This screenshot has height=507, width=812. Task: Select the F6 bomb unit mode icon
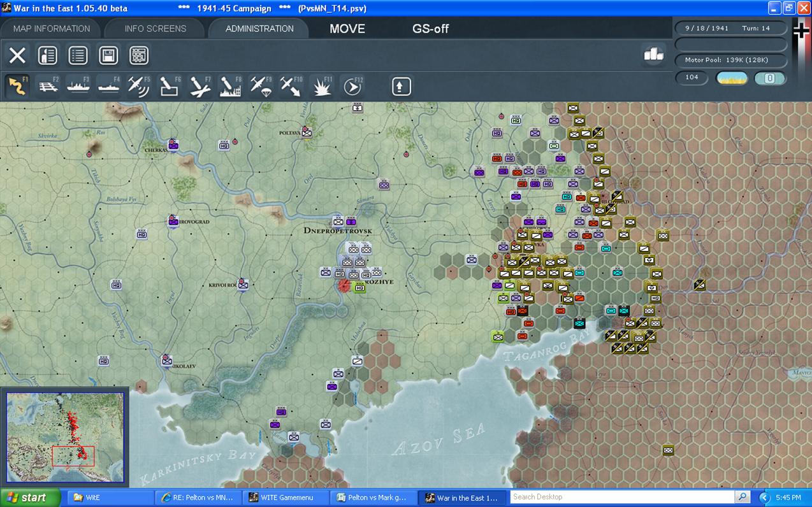tap(170, 86)
